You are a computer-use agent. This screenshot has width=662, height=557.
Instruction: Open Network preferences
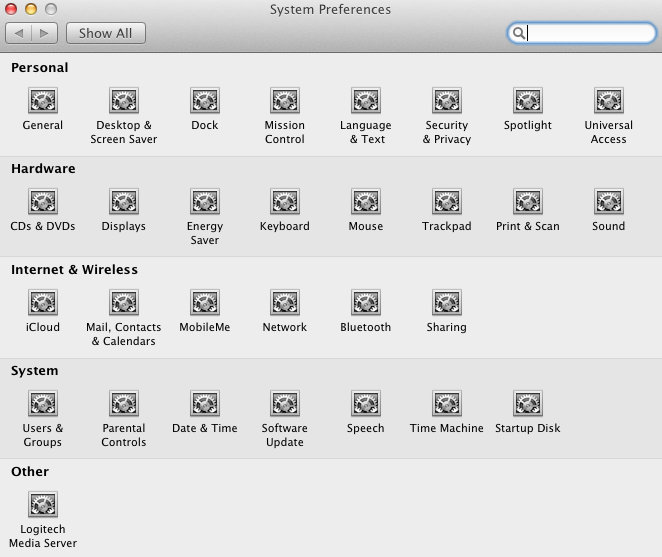[x=285, y=303]
